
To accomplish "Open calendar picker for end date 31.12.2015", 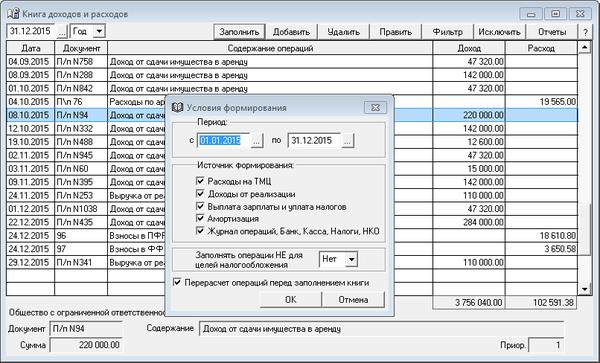I will (347, 141).
